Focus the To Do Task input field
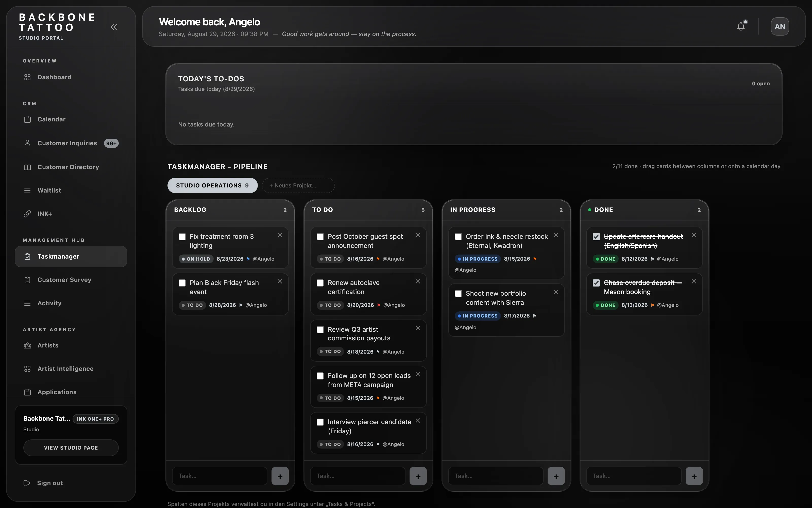The width and height of the screenshot is (812, 508). coord(358,476)
